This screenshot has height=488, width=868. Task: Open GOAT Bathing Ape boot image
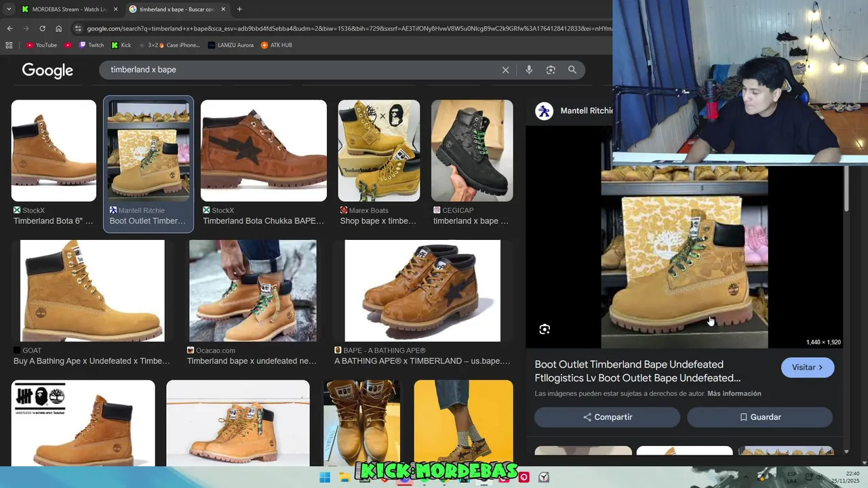tap(92, 291)
